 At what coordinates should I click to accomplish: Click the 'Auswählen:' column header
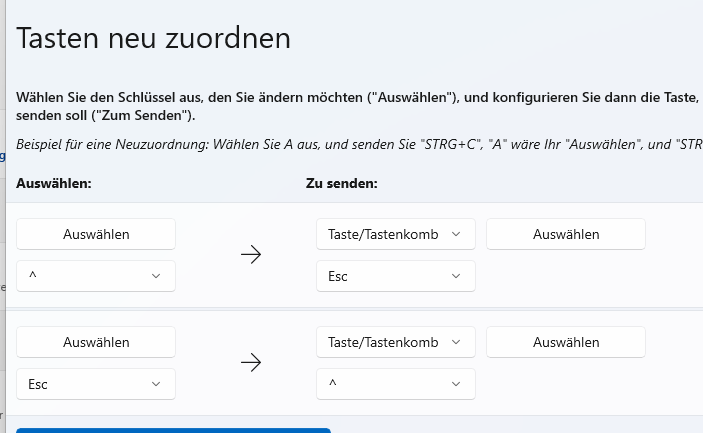[54, 184]
